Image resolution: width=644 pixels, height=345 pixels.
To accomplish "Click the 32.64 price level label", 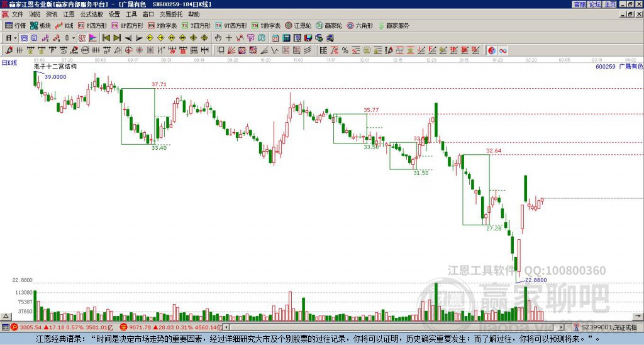I will coord(494,150).
